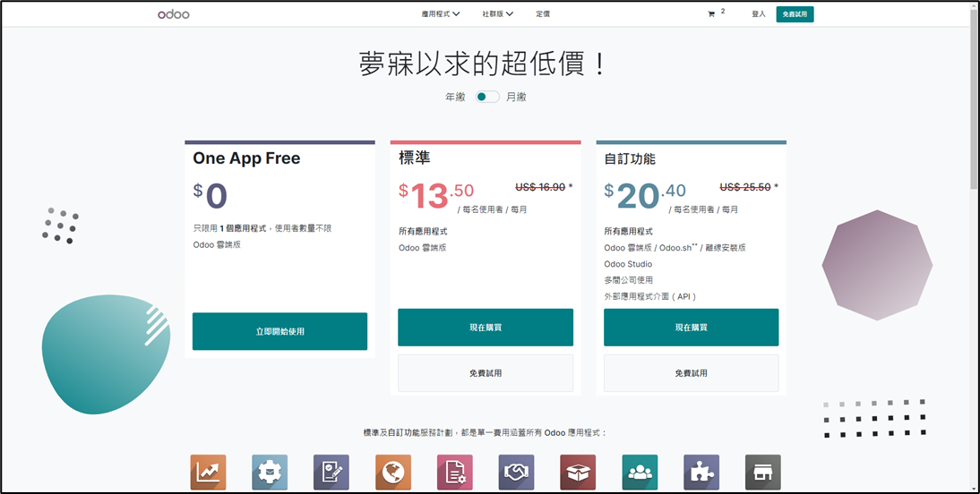Click the cart item count badge 2

pyautogui.click(x=723, y=12)
